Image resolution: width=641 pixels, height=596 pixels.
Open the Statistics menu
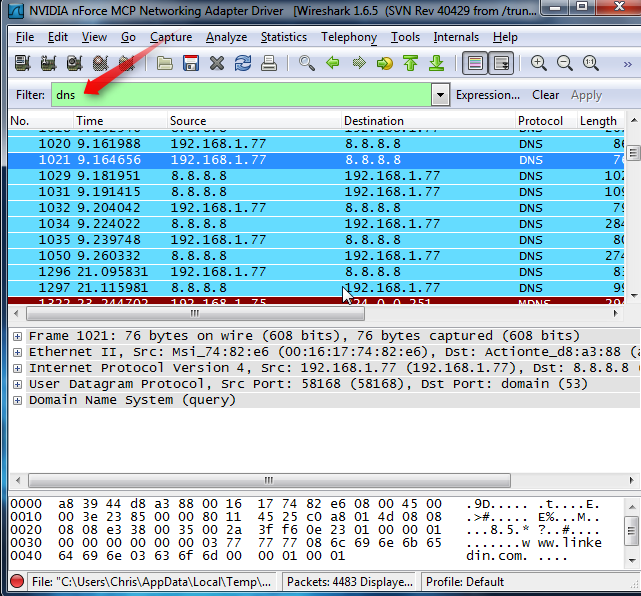click(284, 37)
